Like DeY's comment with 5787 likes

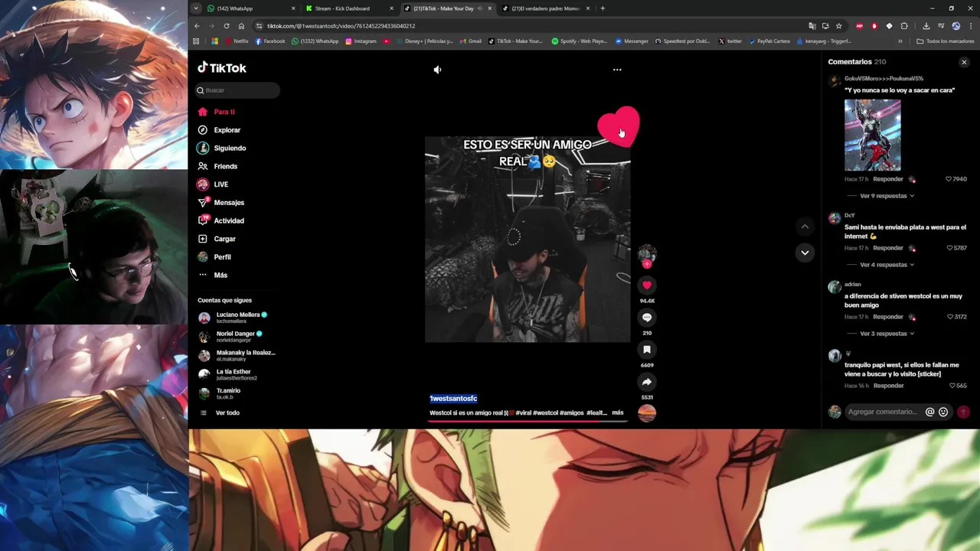coord(949,248)
